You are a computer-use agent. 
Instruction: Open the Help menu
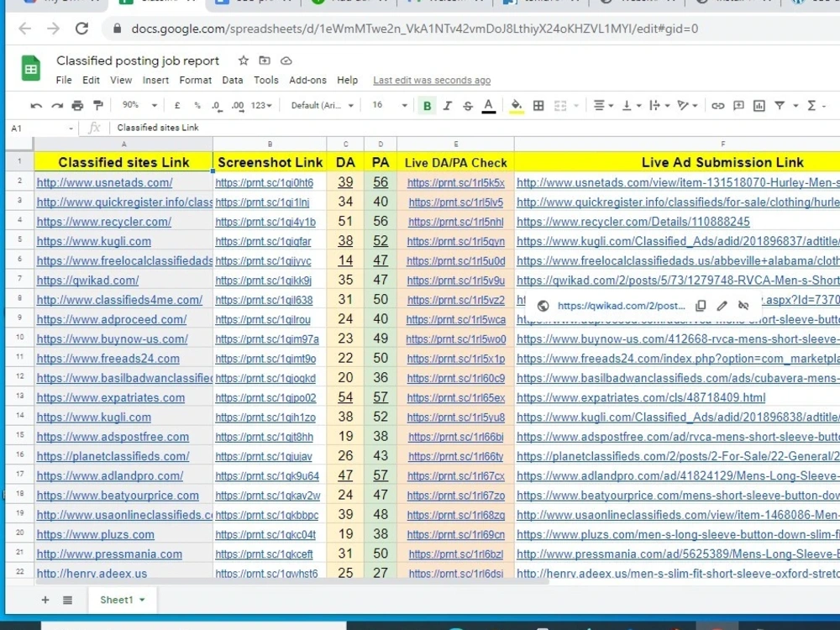click(347, 80)
